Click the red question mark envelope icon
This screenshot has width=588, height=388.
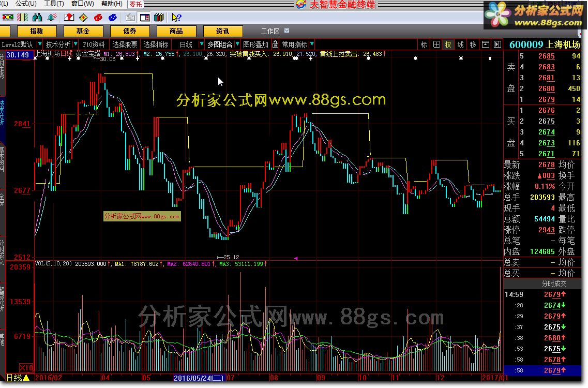pos(69,17)
